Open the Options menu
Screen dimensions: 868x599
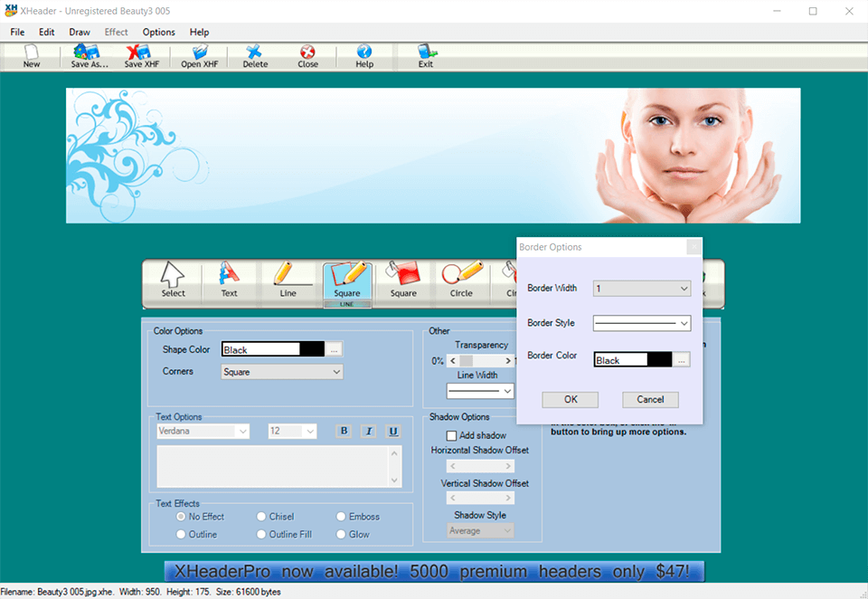(x=159, y=33)
